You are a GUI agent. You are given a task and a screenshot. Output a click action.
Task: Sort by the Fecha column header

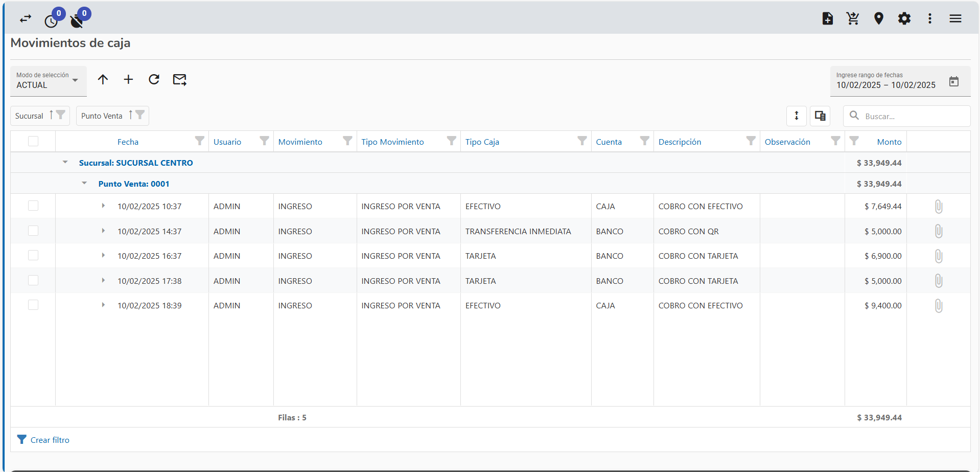(x=128, y=142)
